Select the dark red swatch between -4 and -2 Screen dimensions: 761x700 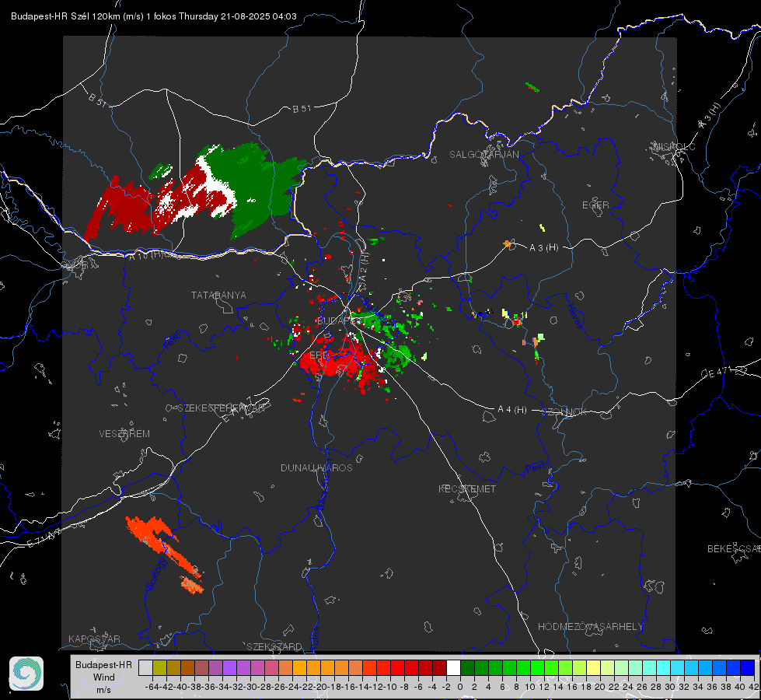click(x=439, y=668)
